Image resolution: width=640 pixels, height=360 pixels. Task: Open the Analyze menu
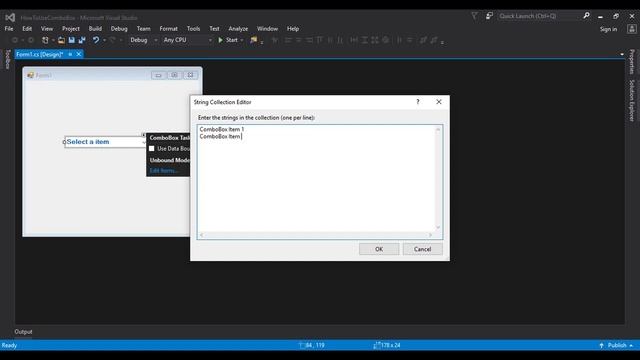(x=238, y=29)
